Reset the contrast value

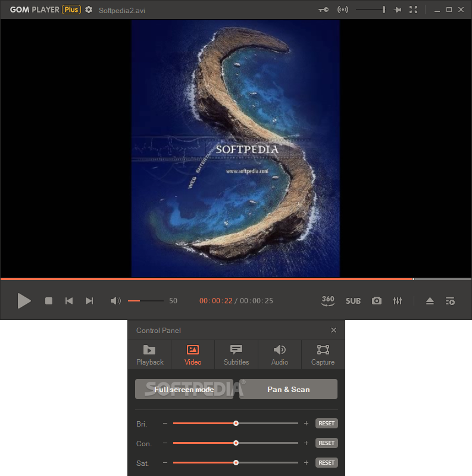[x=327, y=443]
